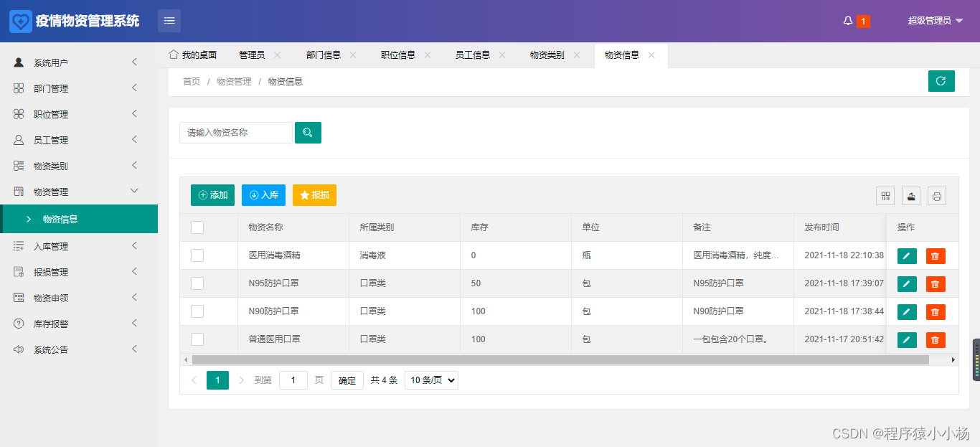Click the 报损 button
The height and width of the screenshot is (447, 980).
[314, 195]
